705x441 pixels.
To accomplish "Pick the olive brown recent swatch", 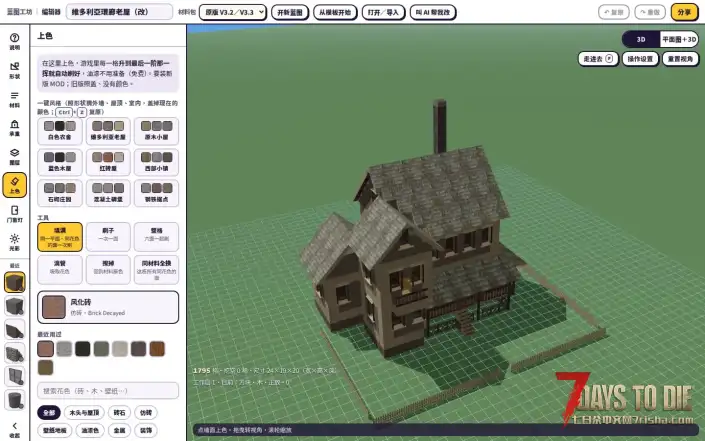I will pos(45,367).
